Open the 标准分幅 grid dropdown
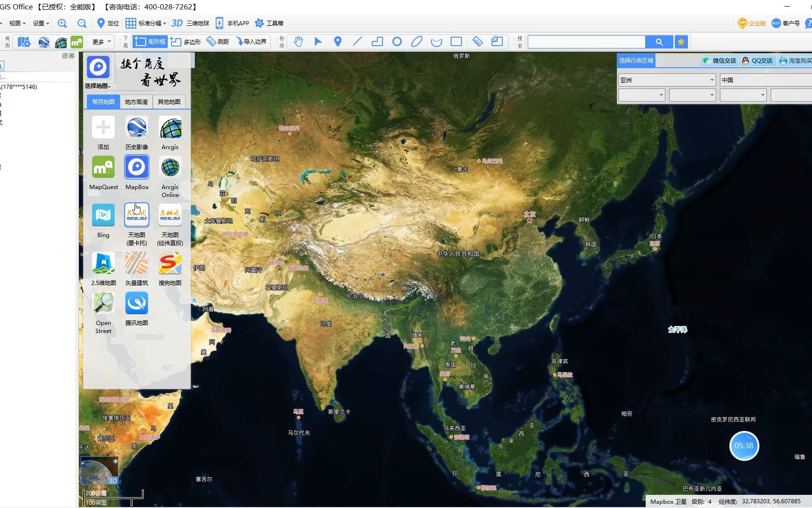The height and width of the screenshot is (508, 812). pyautogui.click(x=146, y=23)
